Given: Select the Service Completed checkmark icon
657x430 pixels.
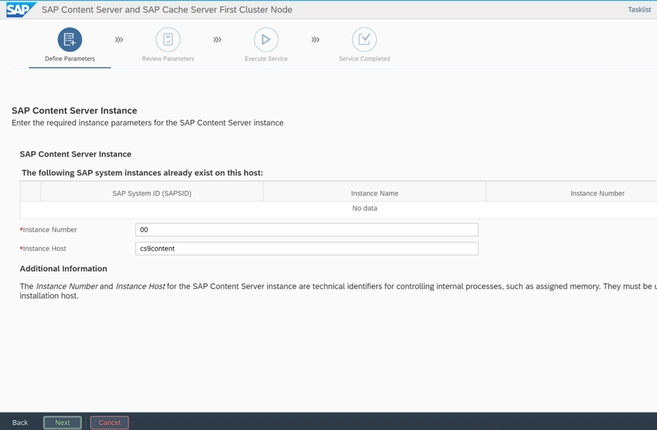Looking at the screenshot, I should point(364,39).
